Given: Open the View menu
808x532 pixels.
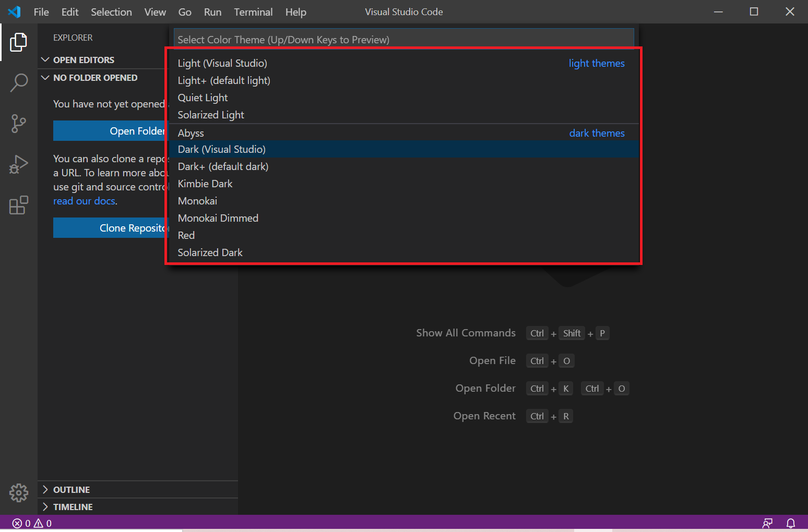Looking at the screenshot, I should coord(155,12).
